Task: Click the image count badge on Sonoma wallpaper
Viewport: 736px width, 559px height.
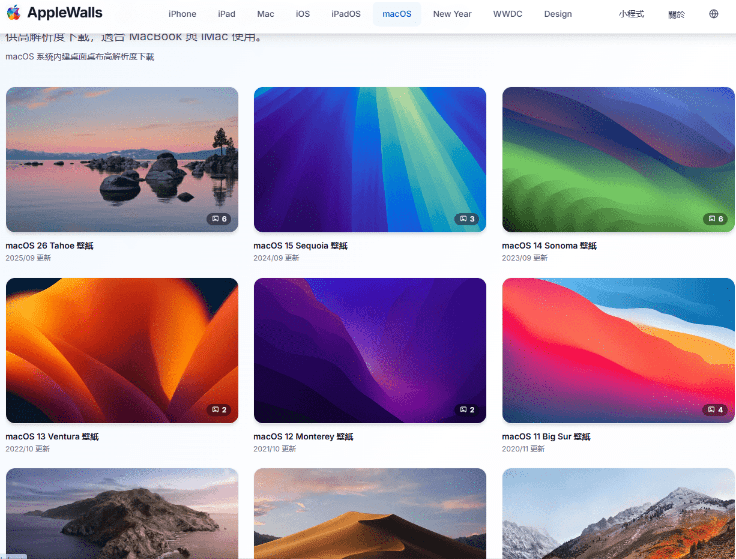Action: click(x=715, y=219)
